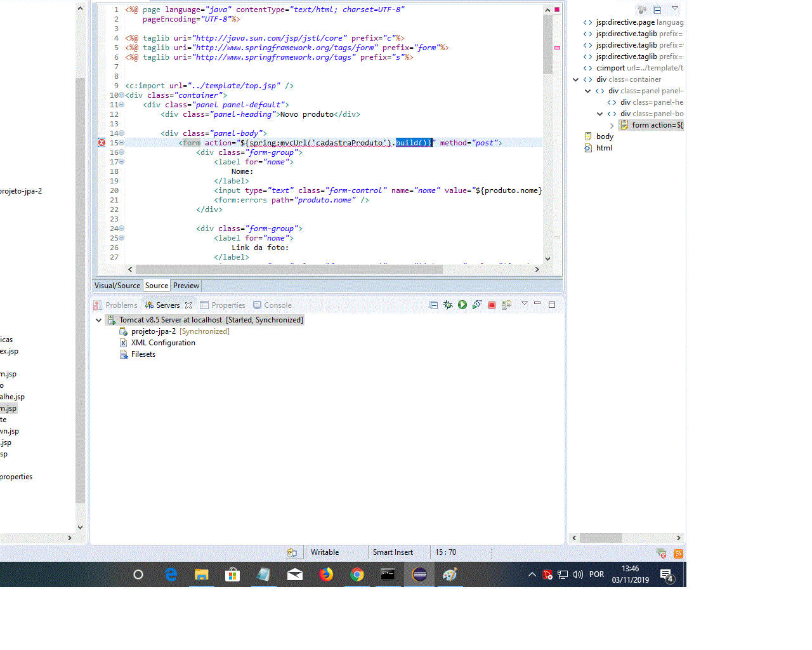Maximize the Servers panel
The image size is (812, 650).
(552, 305)
